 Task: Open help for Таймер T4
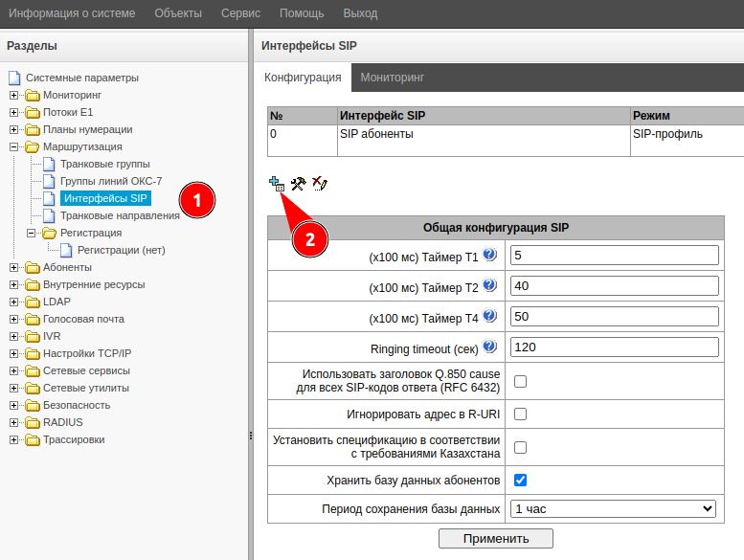coord(489,316)
